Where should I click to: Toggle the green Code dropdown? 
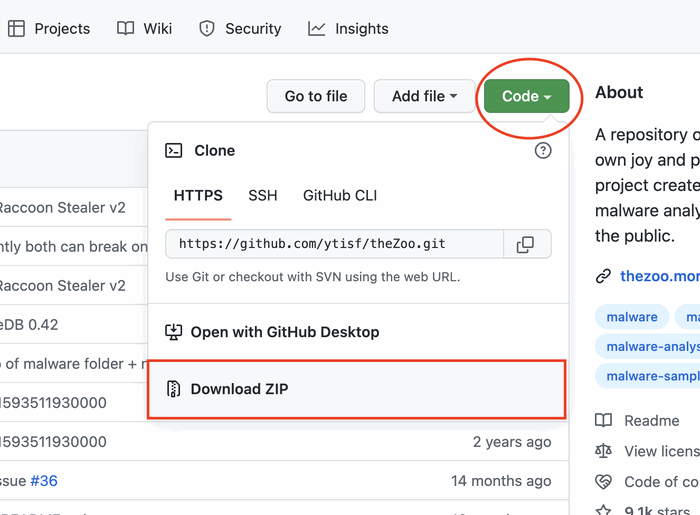click(x=526, y=96)
